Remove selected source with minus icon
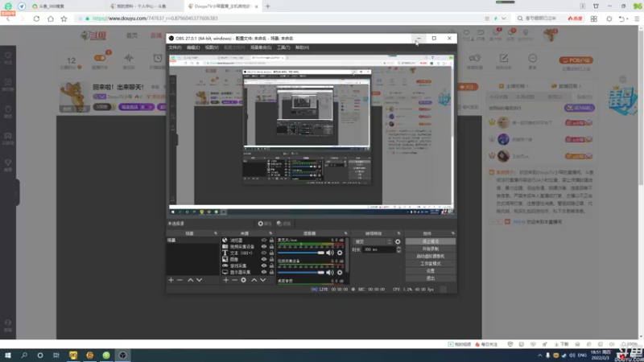The height and width of the screenshot is (362, 644). click(234, 280)
